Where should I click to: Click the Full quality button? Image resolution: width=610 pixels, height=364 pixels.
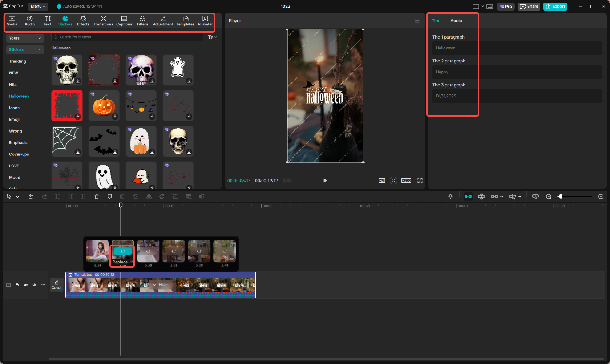tap(382, 181)
